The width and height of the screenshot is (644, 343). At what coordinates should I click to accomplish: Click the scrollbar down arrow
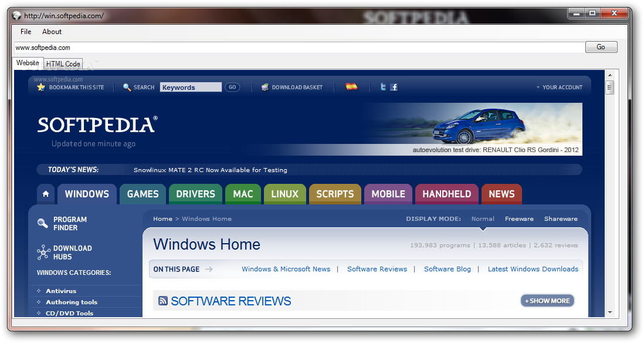pos(610,312)
